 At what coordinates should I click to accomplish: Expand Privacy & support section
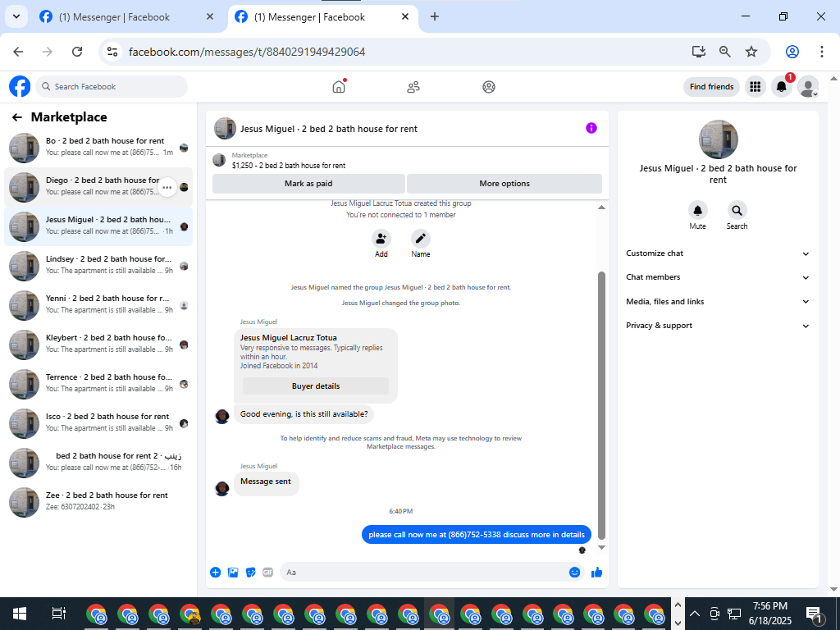(x=718, y=325)
